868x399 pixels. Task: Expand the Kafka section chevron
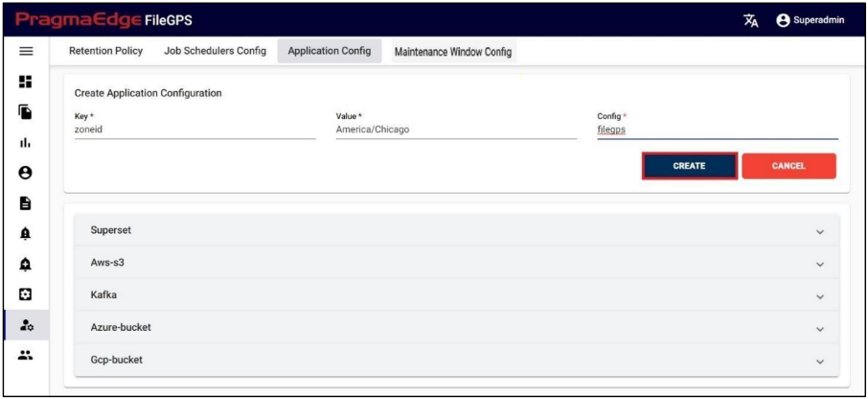820,296
